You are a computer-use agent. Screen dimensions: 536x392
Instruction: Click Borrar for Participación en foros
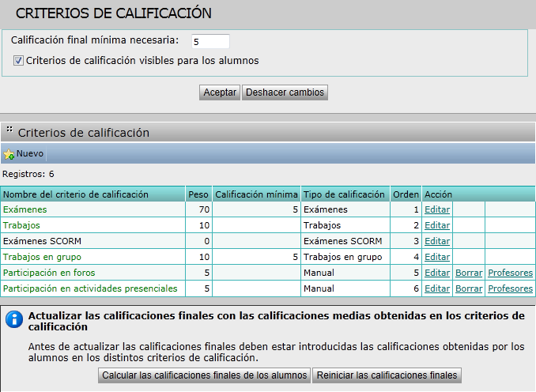pyautogui.click(x=469, y=273)
